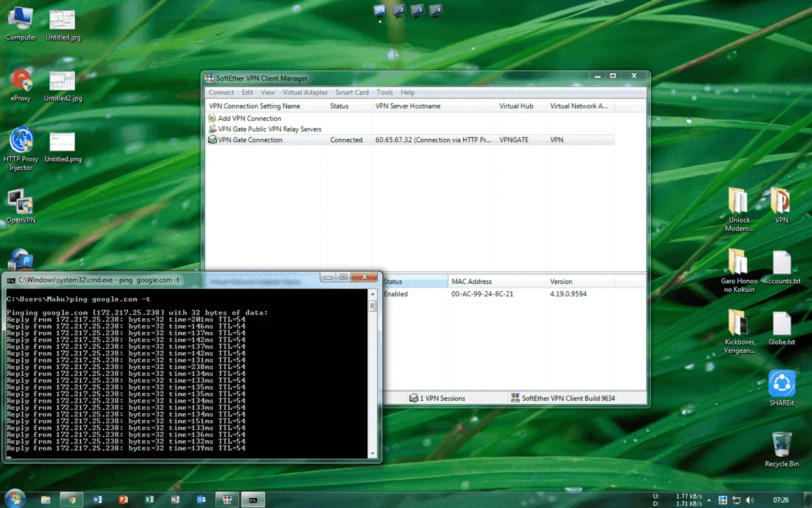The width and height of the screenshot is (812, 508).
Task: Open the Kickboxer Vengeance folder
Action: 739,332
